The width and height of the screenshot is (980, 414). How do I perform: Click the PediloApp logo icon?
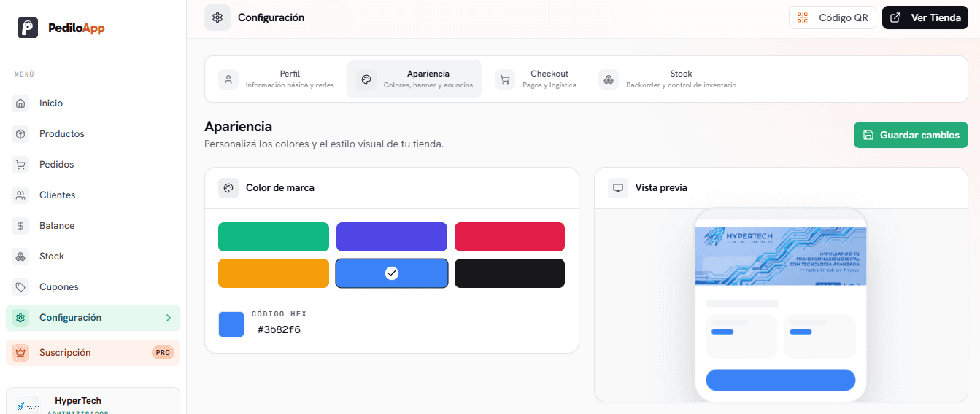click(x=28, y=28)
